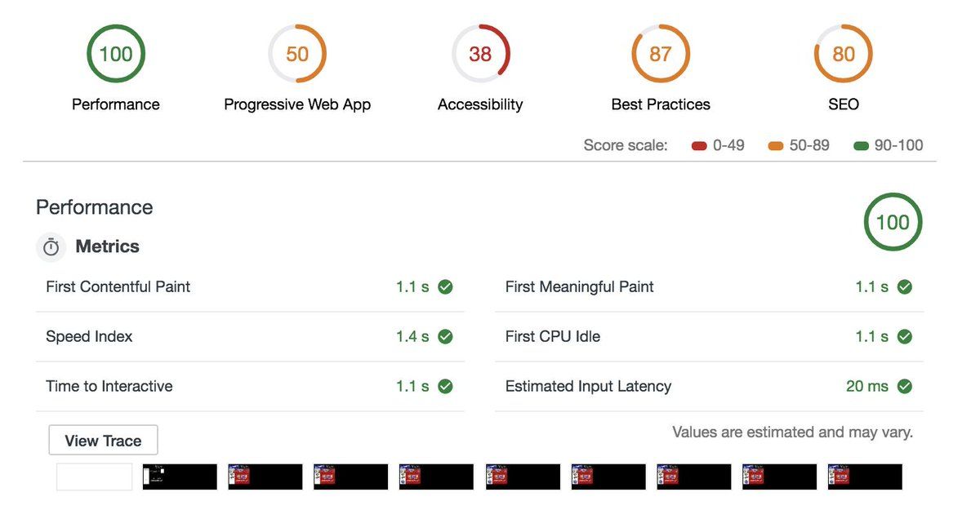Screen dimensions: 980x510
Task: Click the First Meaningful Paint metric label
Action: tap(580, 287)
